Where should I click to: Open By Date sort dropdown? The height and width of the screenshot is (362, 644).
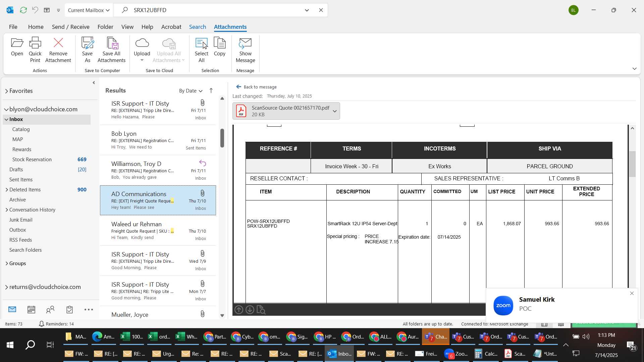[191, 90]
